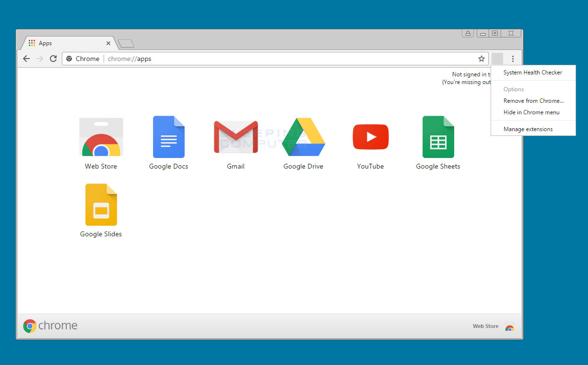
Task: Open the Web Store app icon
Action: pyautogui.click(x=101, y=137)
